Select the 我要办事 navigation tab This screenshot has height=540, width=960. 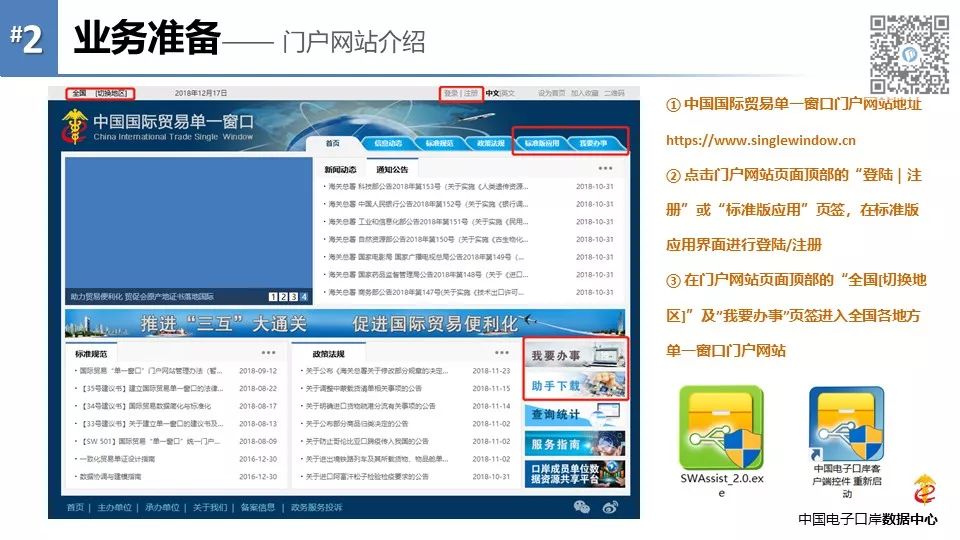click(x=593, y=143)
